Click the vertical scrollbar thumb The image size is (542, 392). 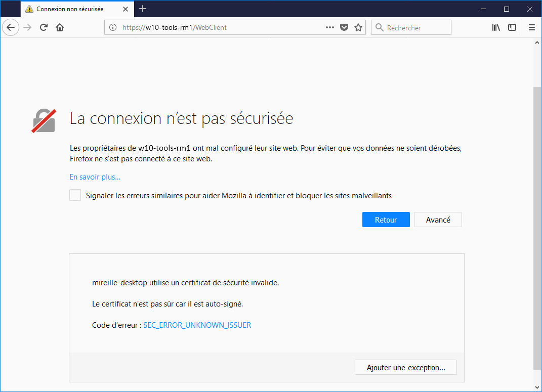coord(537,228)
